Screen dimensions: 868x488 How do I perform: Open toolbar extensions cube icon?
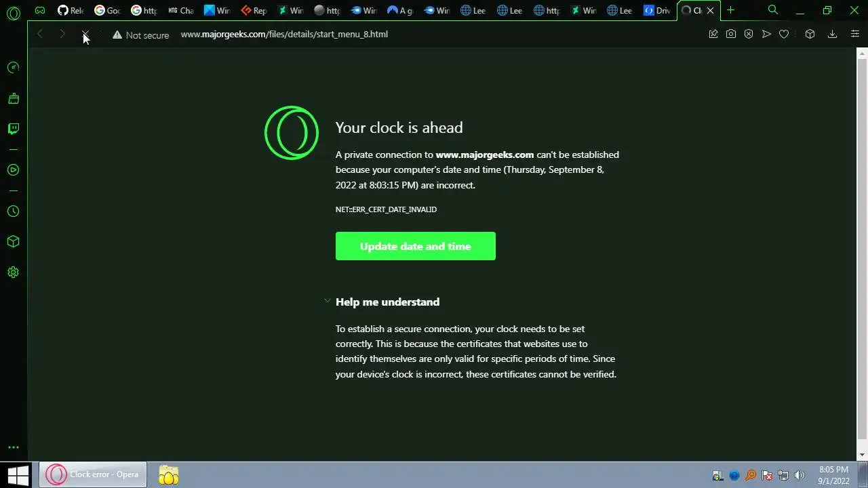point(810,34)
